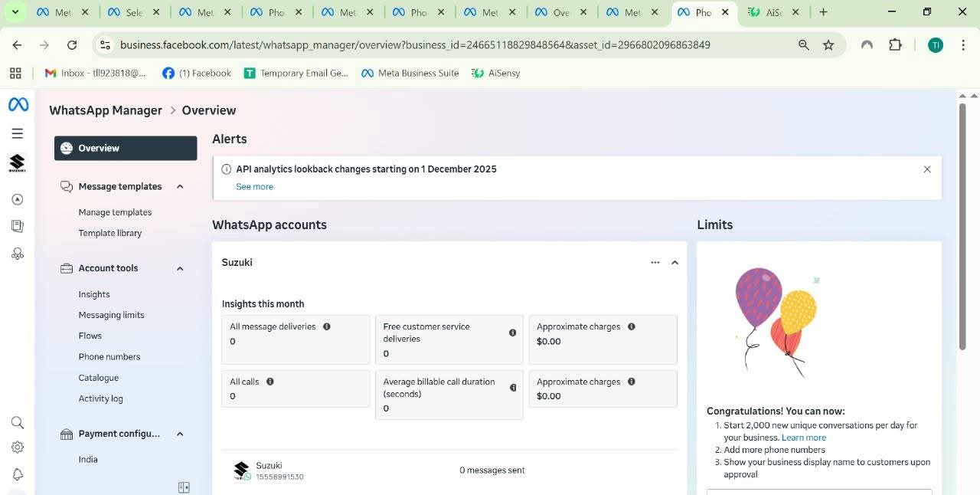The image size is (980, 495).
Task: Open Messaging limits
Action: (x=111, y=315)
